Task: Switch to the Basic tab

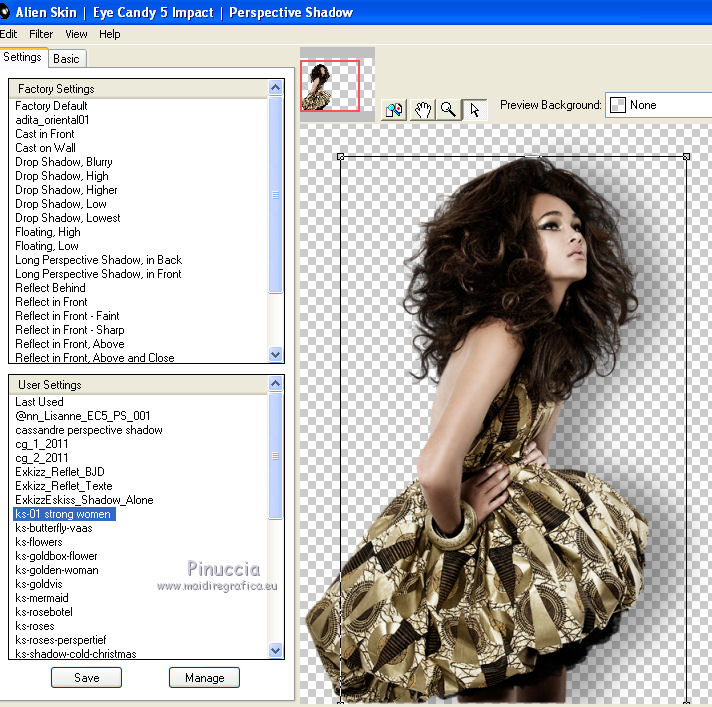Action: [x=67, y=59]
